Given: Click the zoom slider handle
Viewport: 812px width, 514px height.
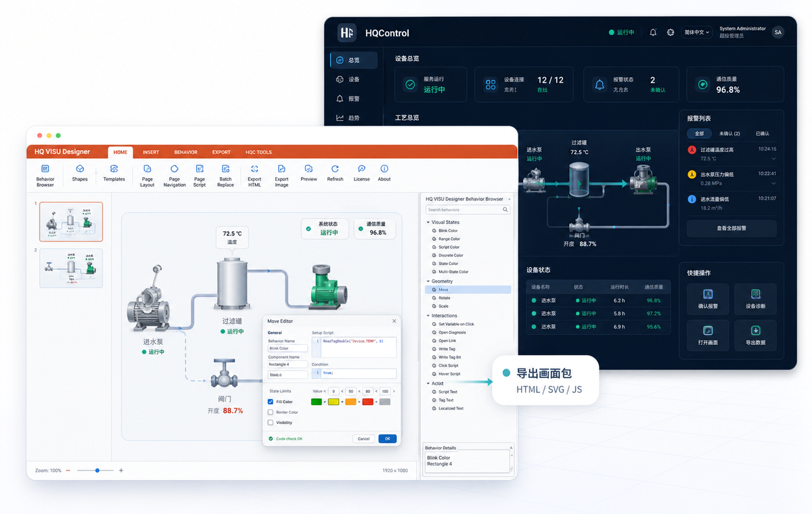Looking at the screenshot, I should coord(97,470).
